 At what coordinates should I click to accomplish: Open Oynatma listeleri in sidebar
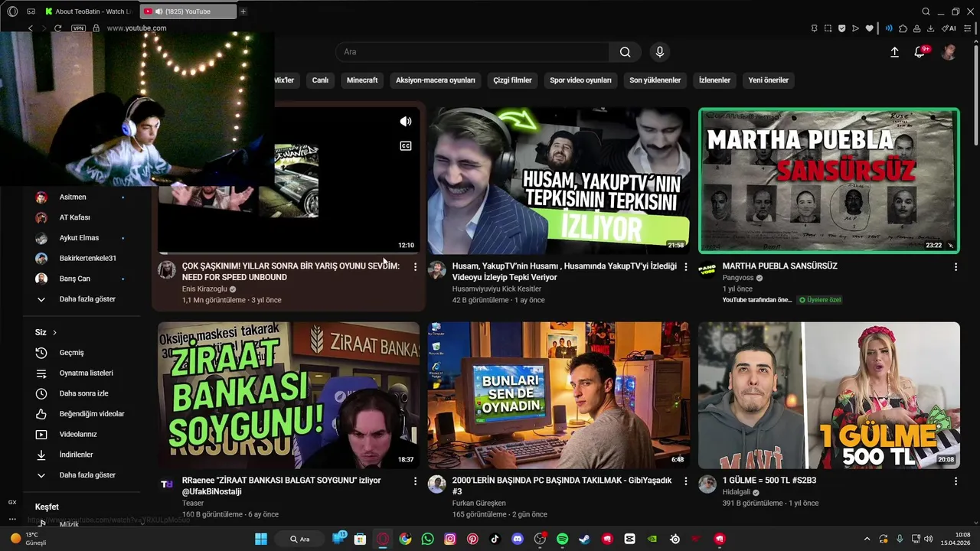tap(80, 373)
